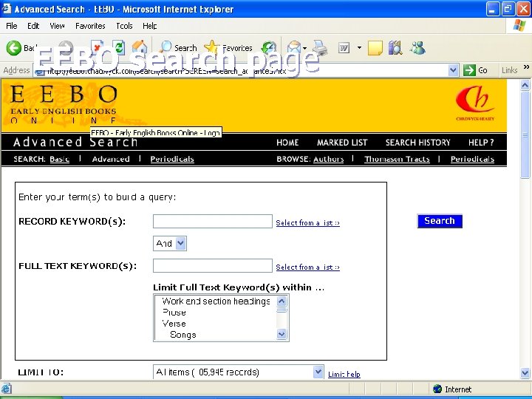Click the Home toolbar icon
This screenshot has height=399, width=532.
[x=140, y=48]
